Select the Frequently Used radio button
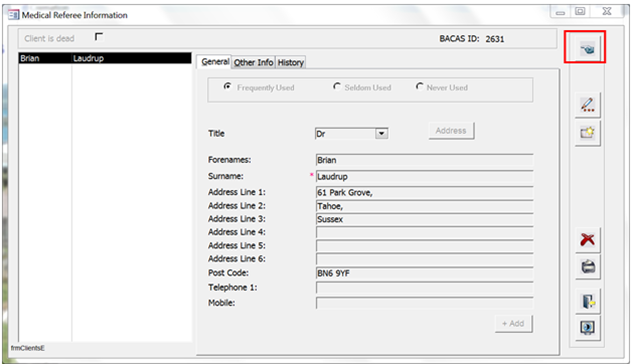631x364 pixels. pos(228,87)
